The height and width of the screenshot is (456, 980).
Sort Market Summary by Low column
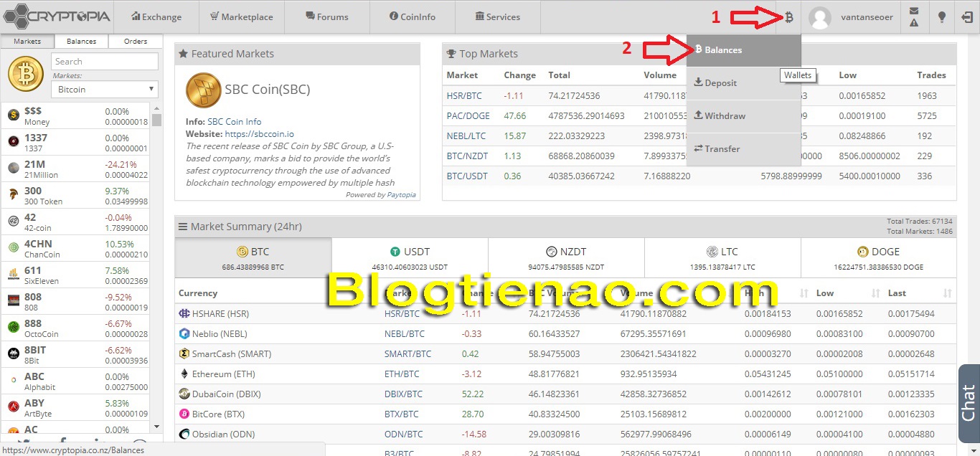coord(848,293)
